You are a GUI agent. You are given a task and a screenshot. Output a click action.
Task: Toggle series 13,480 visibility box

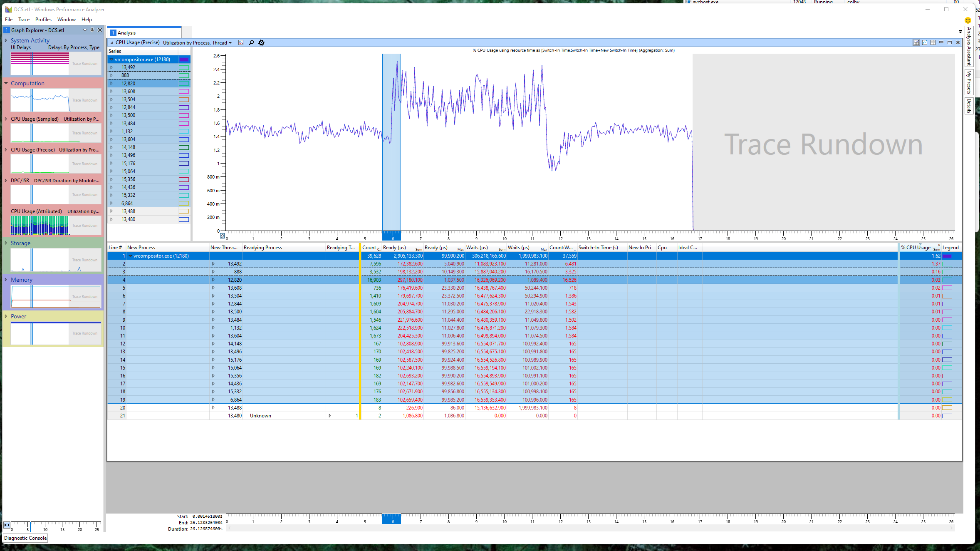point(183,219)
